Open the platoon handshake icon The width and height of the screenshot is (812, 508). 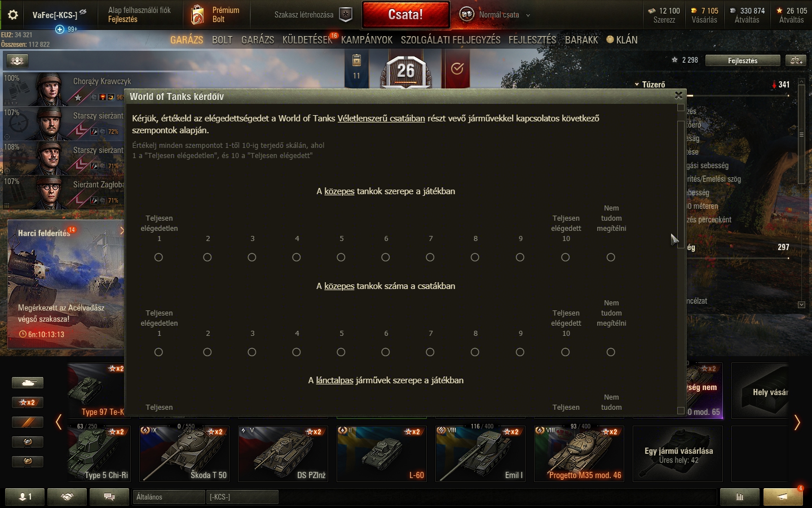(67, 497)
